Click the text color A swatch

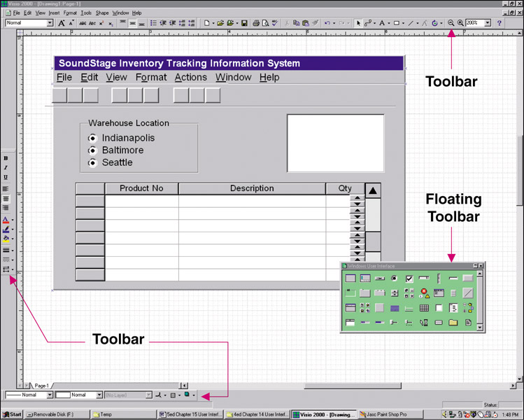(x=6, y=220)
